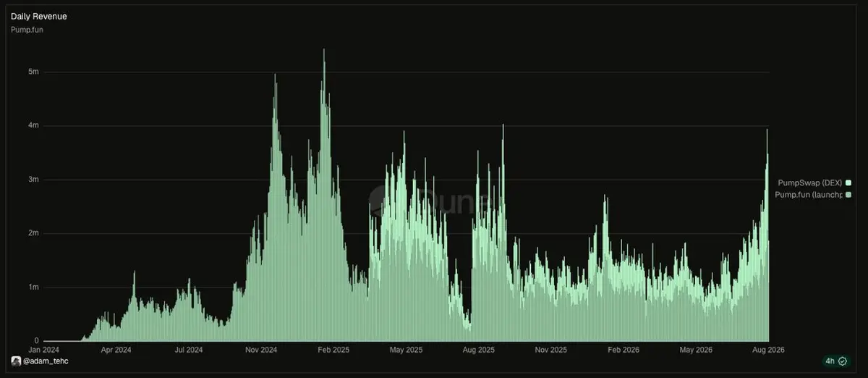Click the 1m y-axis label
Image resolution: width=868 pixels, height=378 pixels.
pos(33,287)
